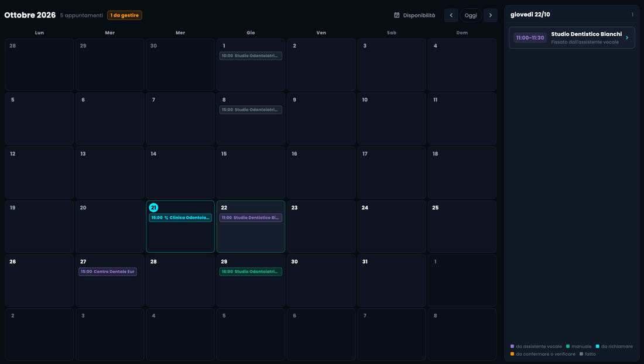Click the '5 appuntamenti' count label
Image resolution: width=644 pixels, height=364 pixels.
click(x=81, y=15)
